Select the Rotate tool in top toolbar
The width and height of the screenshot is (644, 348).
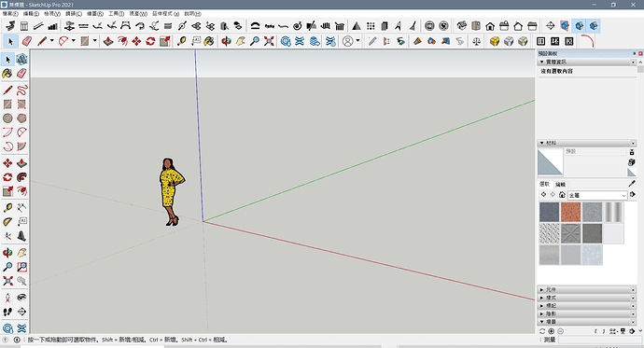pyautogui.click(x=150, y=41)
